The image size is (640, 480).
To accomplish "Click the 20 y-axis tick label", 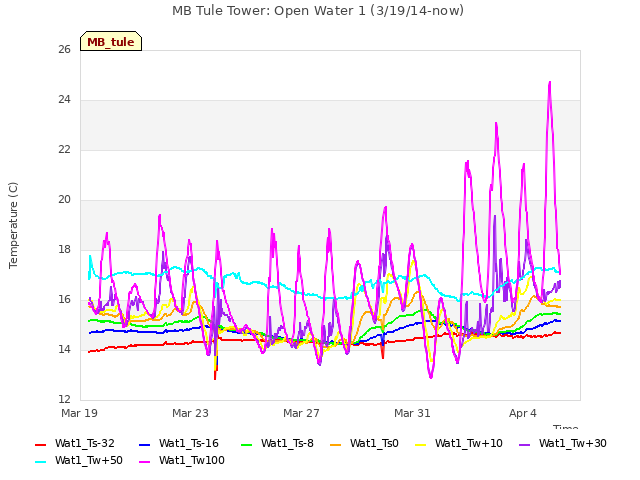I will (64, 200).
